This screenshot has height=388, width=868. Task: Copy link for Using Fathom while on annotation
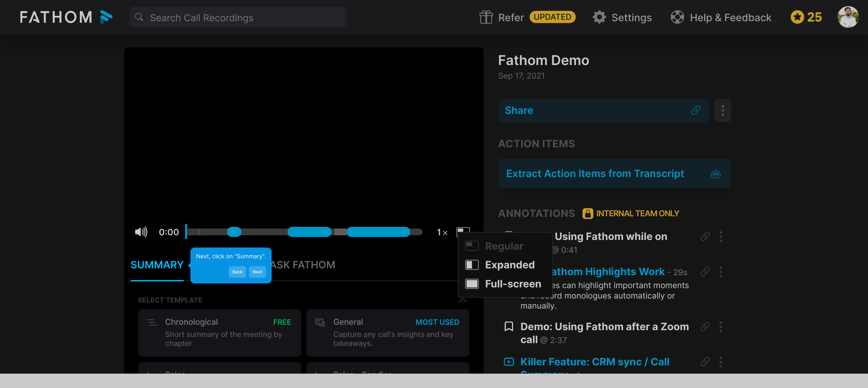pos(705,236)
